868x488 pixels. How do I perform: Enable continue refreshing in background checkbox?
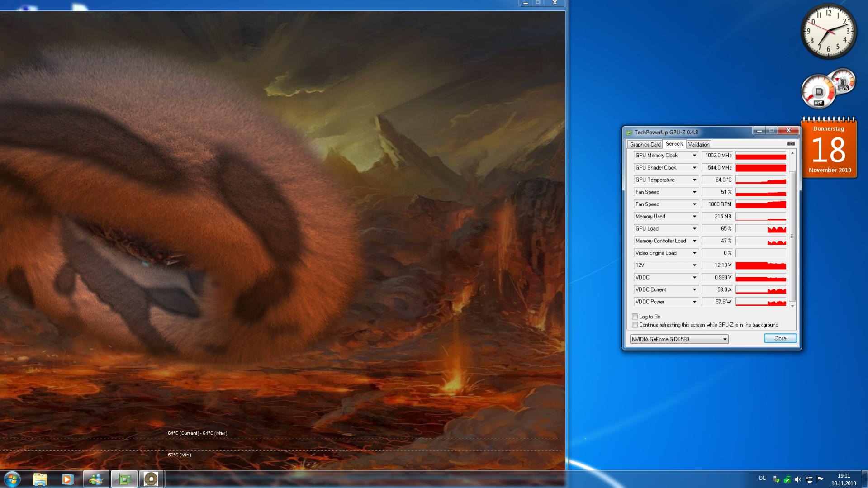(635, 325)
